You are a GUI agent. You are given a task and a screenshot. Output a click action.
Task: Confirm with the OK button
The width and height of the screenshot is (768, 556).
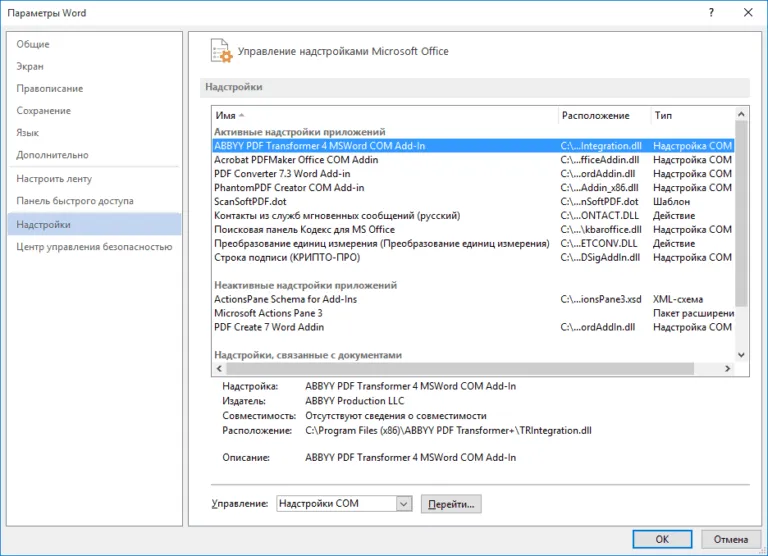pos(662,539)
